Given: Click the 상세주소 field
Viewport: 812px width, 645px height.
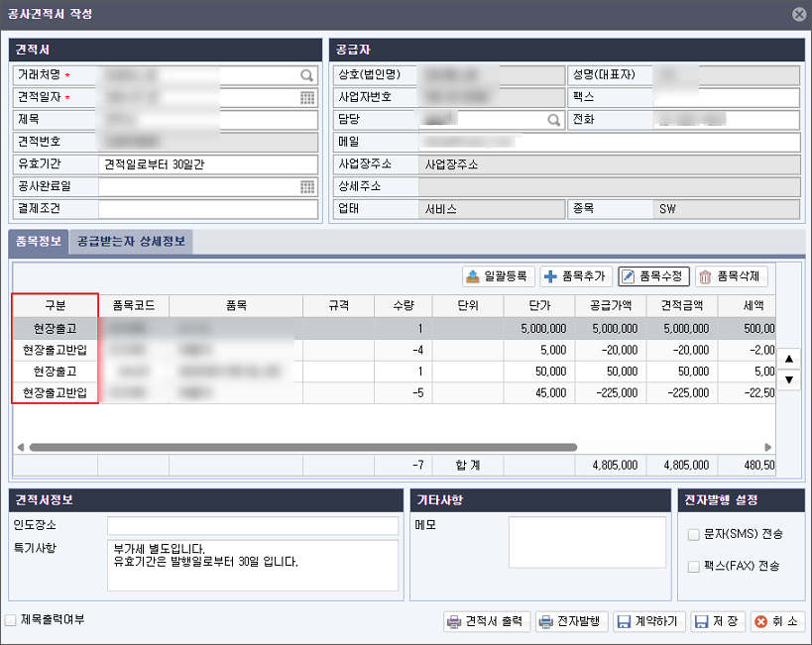Looking at the screenshot, I should click(609, 187).
